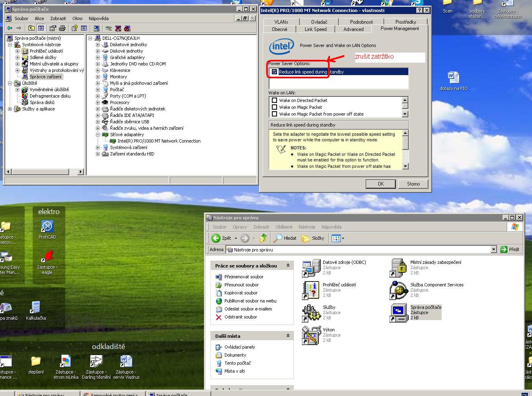Select the eagle desktop shortcut icon
532x396 pixels.
tap(47, 256)
